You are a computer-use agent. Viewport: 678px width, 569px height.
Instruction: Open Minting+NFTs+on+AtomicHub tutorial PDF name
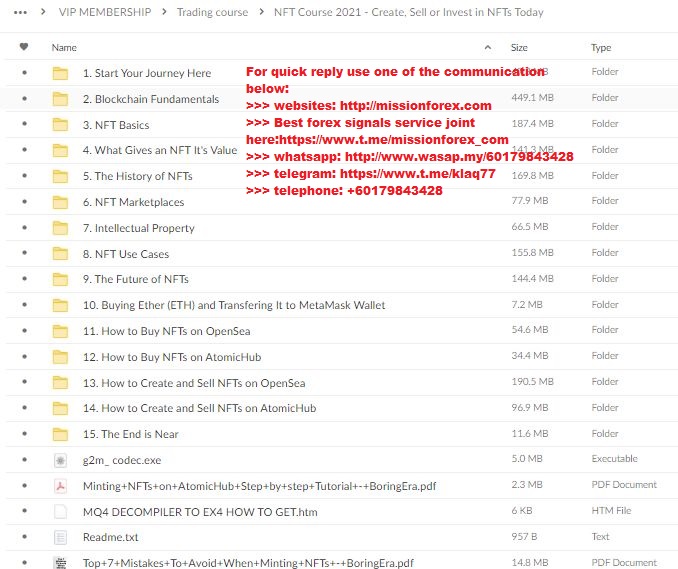coord(259,486)
